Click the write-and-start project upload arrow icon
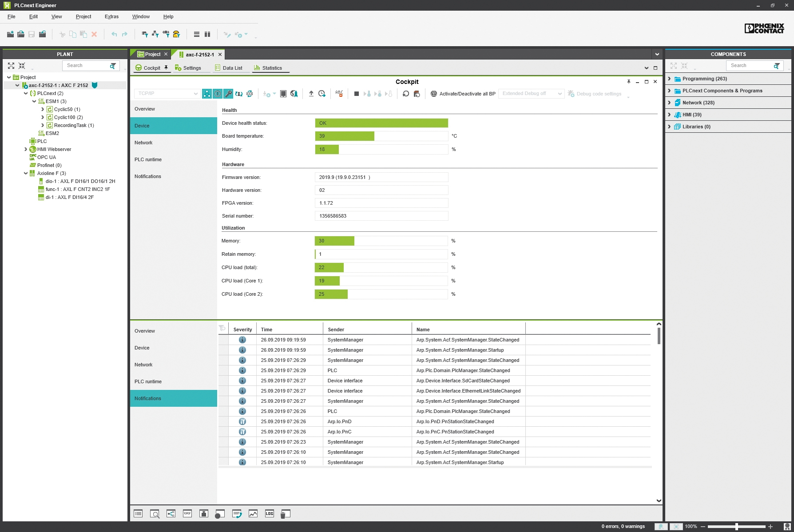Screen dimensions: 794x532 pyautogui.click(x=311, y=94)
